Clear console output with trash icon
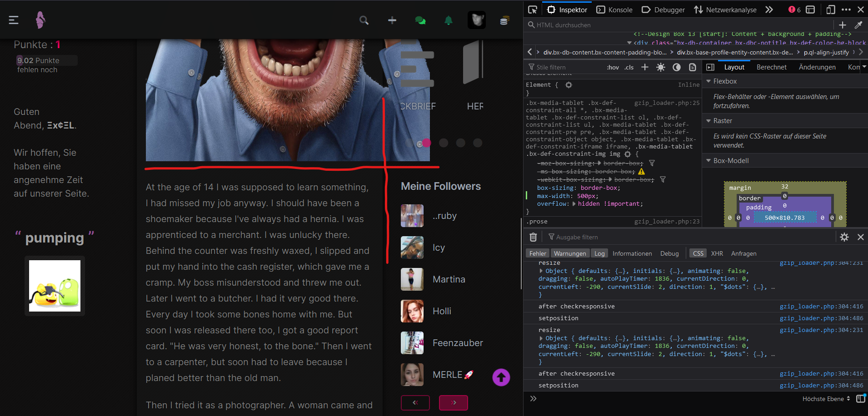This screenshot has height=416, width=868. click(533, 237)
